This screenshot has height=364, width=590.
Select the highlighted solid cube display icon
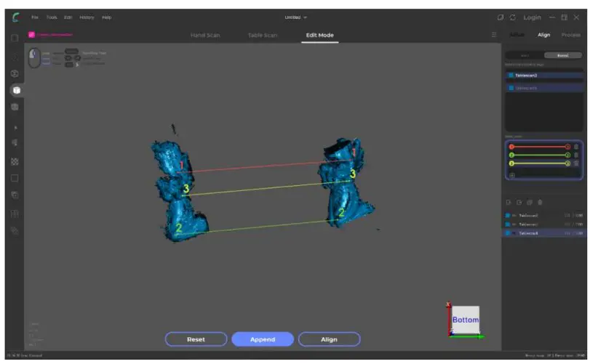16,90
